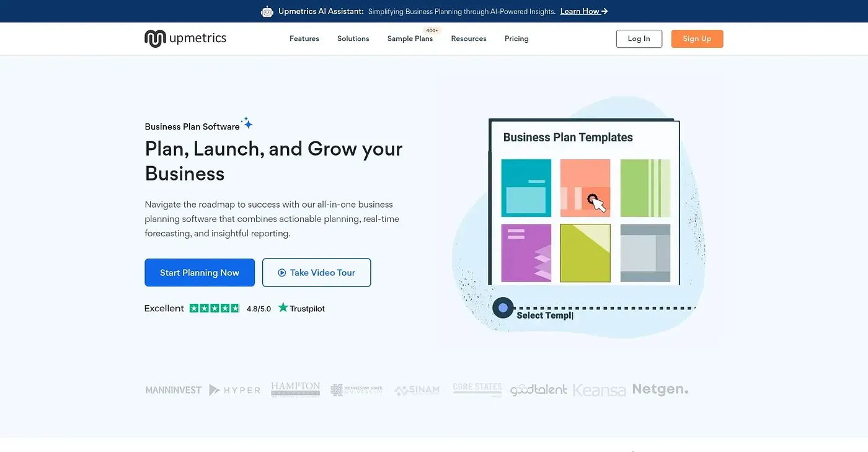
Task: Click the 'Plan, Launch, and Grow your Business' heading
Action: click(274, 161)
